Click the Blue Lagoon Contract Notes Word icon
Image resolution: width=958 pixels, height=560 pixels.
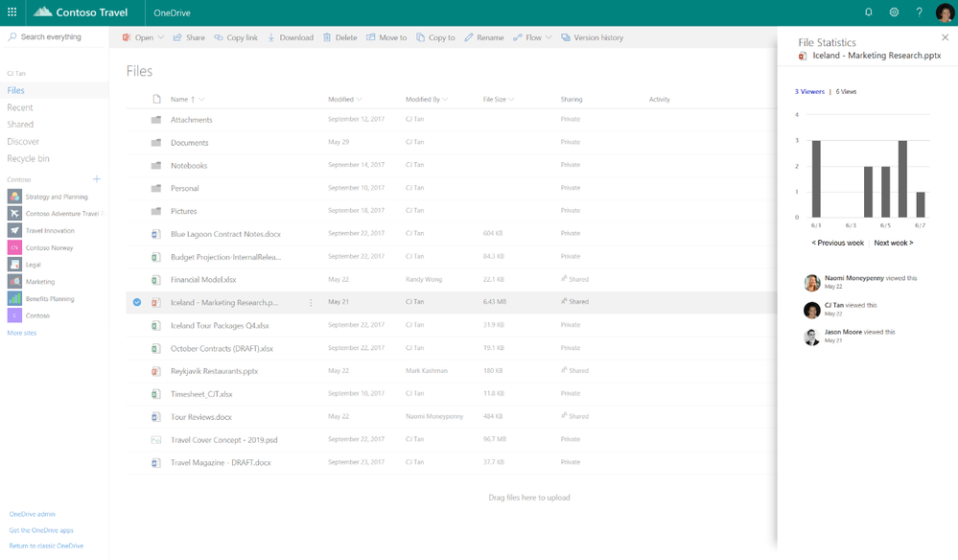(x=155, y=234)
